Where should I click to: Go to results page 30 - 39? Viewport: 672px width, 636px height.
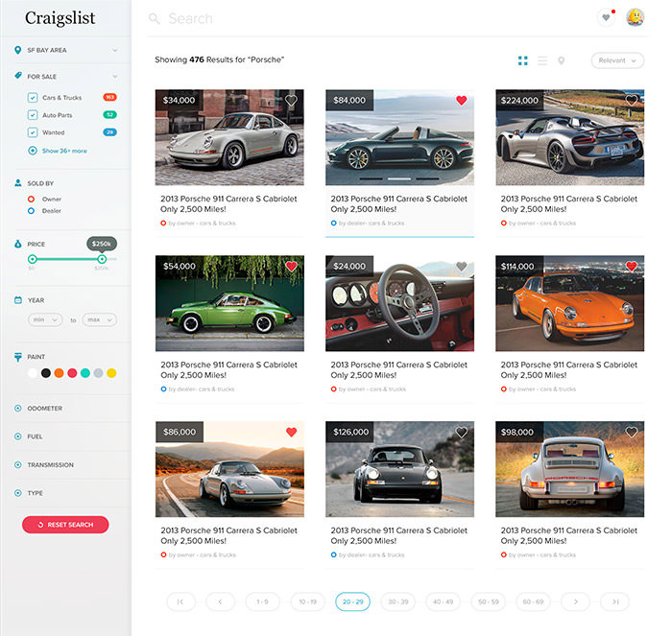397,601
